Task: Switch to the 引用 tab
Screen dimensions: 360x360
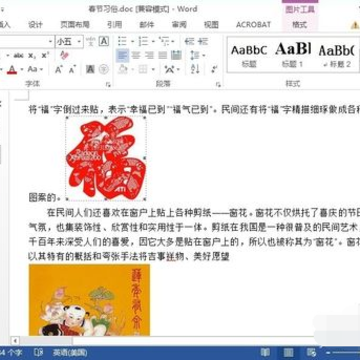Action: coord(114,24)
